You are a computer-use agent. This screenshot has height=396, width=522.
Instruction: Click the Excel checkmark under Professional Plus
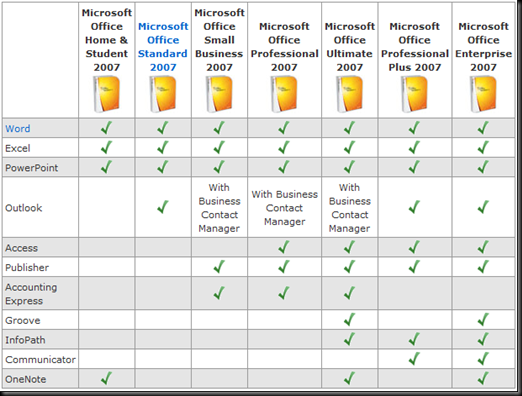pos(414,147)
